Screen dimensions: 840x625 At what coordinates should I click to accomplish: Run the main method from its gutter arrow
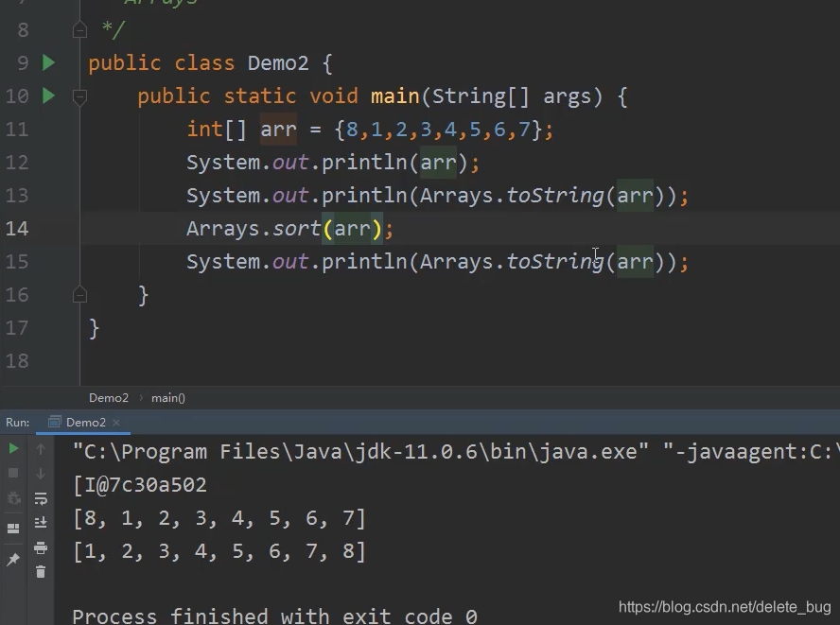tap(49, 95)
